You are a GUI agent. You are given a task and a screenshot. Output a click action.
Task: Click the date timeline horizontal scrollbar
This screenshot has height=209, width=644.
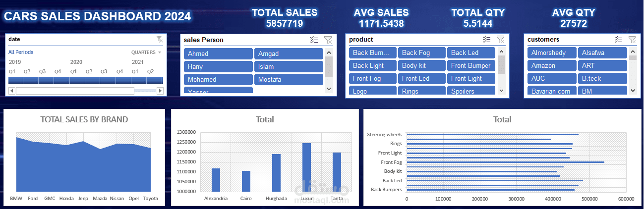75,91
